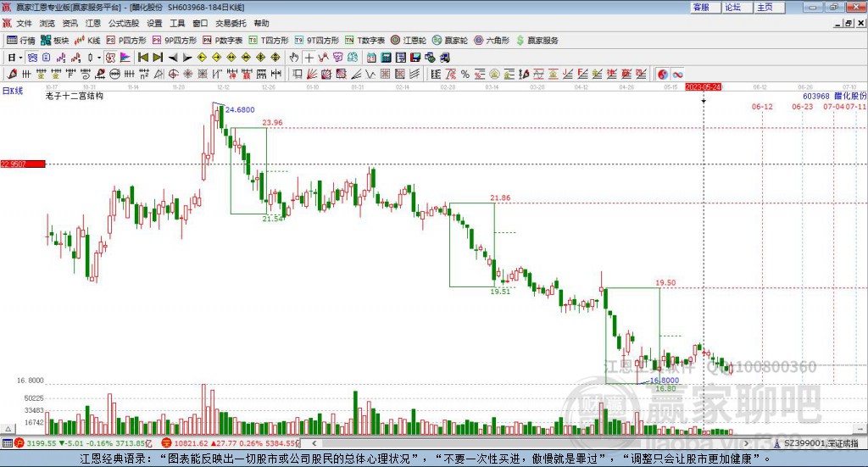Click the 主页 homepage button

pos(769,7)
